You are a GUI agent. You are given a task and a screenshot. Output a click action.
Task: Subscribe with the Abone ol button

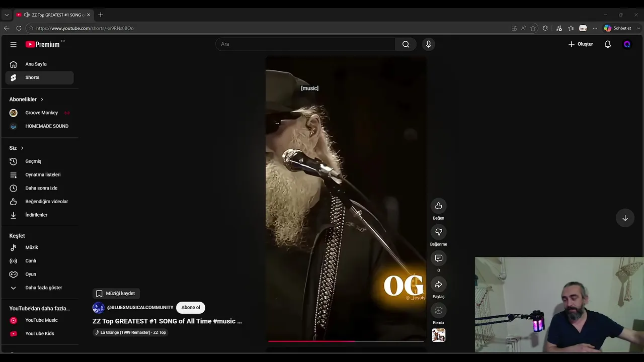(191, 308)
